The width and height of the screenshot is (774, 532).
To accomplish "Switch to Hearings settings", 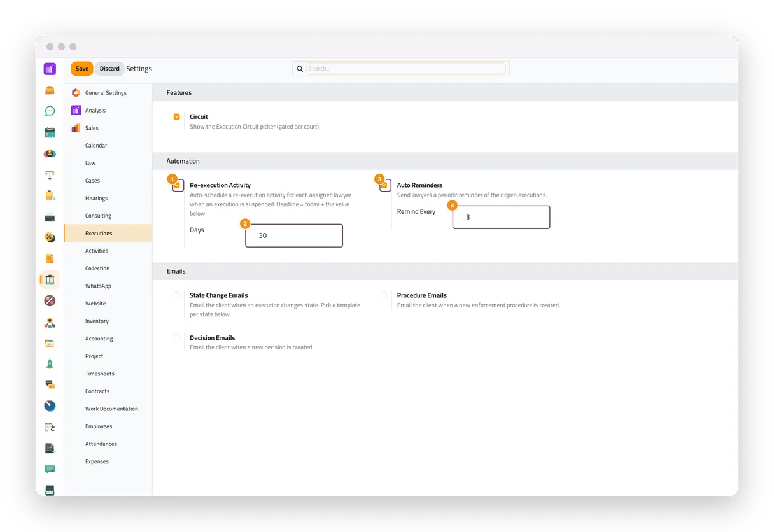I will (x=108, y=199).
